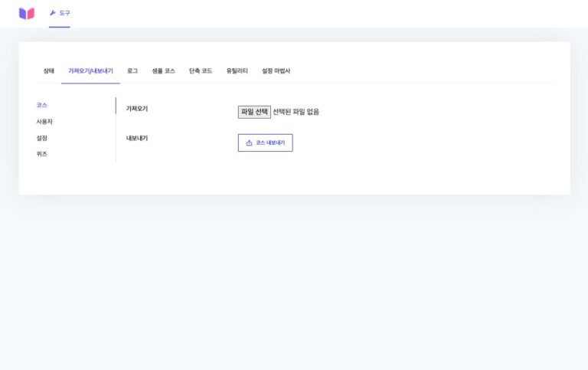Viewport: 588px width, 370px height.
Task: Go to the 샘플 코스 tab
Action: pyautogui.click(x=163, y=70)
